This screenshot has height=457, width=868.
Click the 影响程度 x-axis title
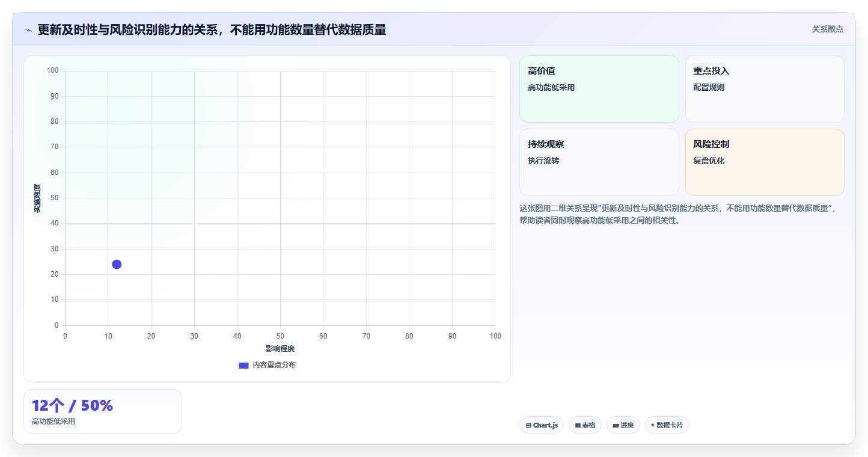tap(280, 349)
